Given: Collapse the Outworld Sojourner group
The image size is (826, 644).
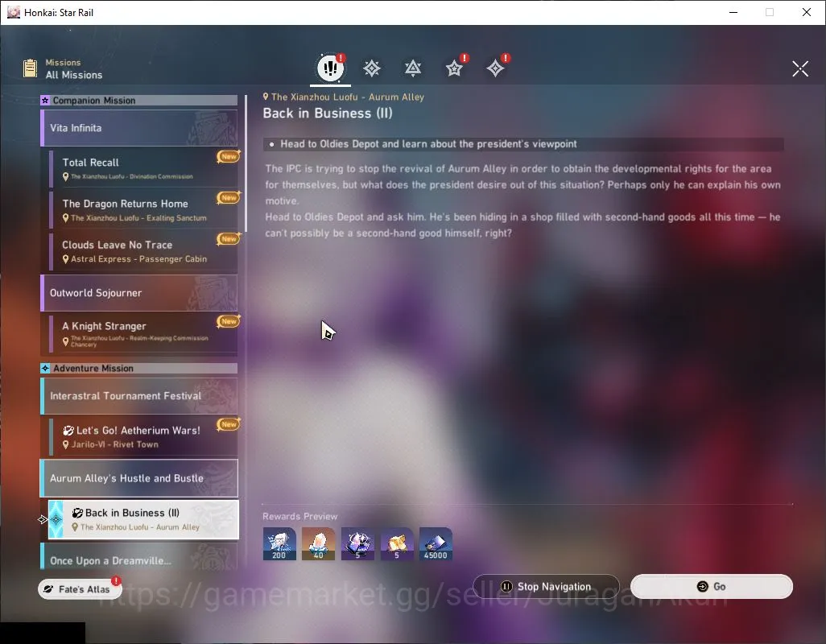Looking at the screenshot, I should pyautogui.click(x=139, y=293).
